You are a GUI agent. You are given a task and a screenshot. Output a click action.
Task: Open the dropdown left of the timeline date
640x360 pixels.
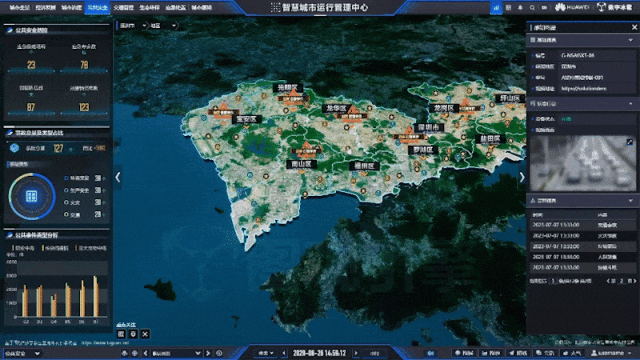pyautogui.click(x=266, y=353)
